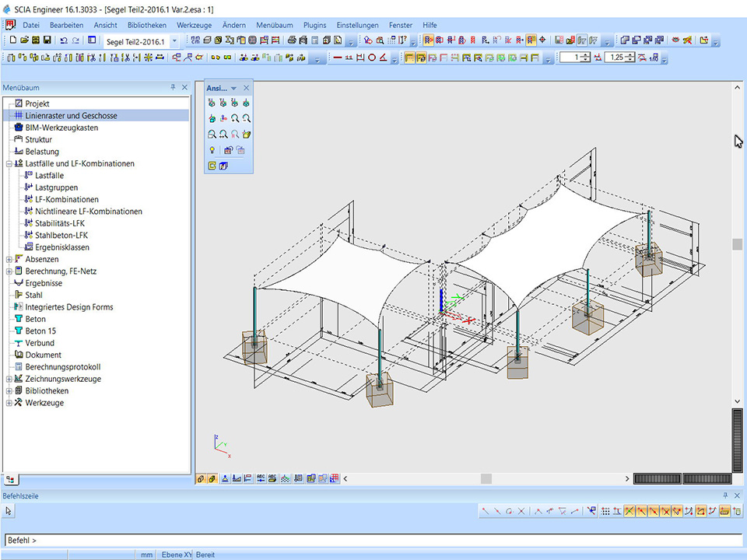747x560 pixels.
Task: Click in the Befehl command input field
Action: (373, 540)
